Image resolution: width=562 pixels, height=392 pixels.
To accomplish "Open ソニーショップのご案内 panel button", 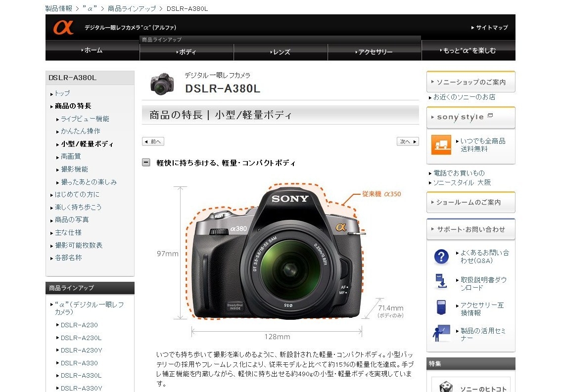I will [470, 82].
